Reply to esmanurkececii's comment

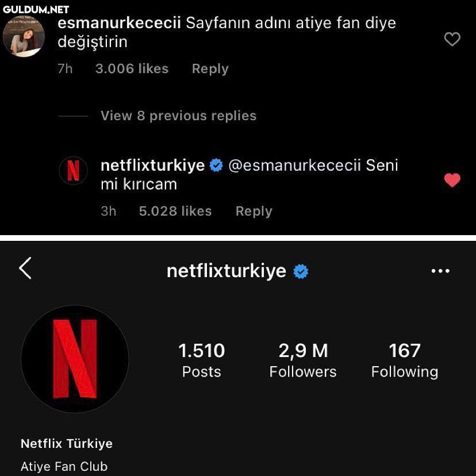[210, 68]
